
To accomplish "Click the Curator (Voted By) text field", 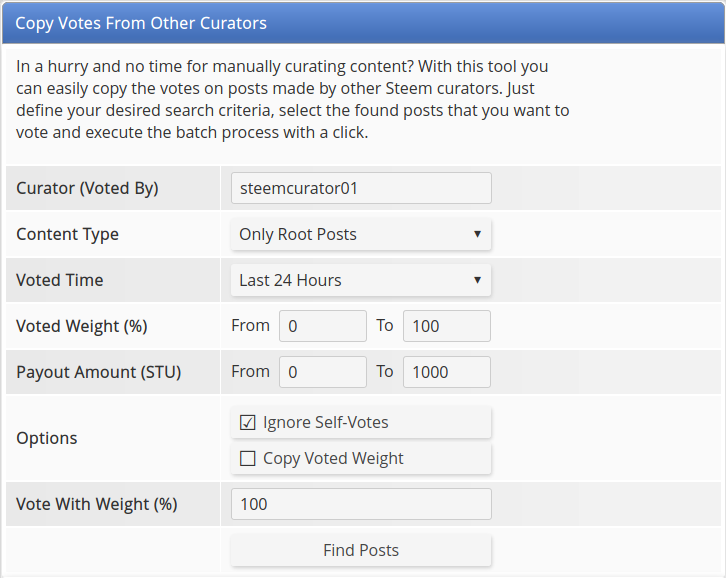I will pos(361,188).
